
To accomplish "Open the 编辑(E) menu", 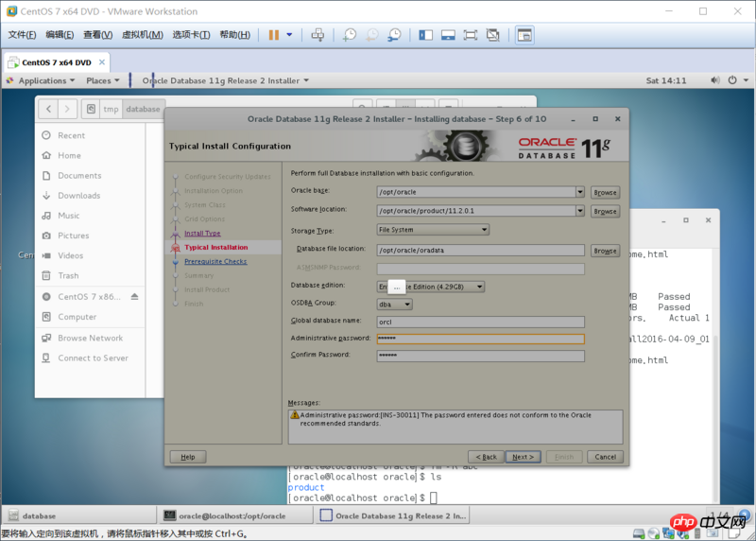I will click(x=60, y=35).
